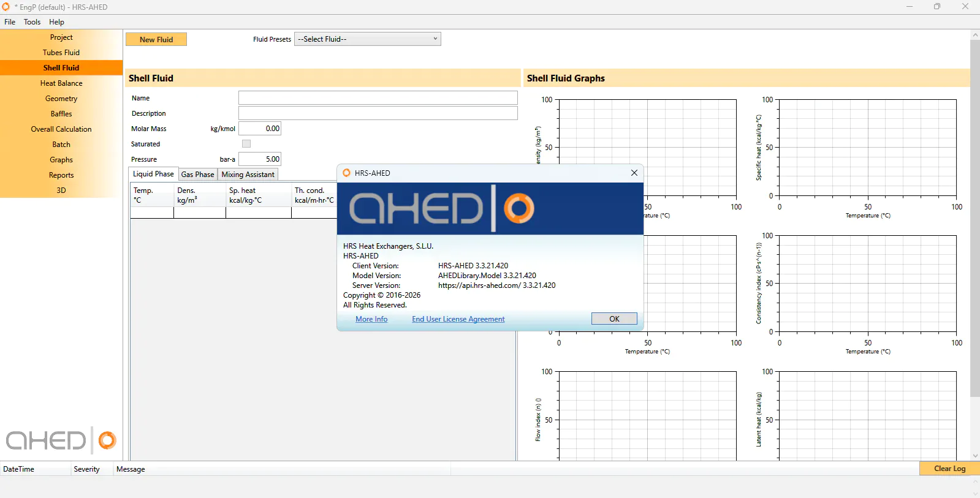Click the Th. cond. column header
The image size is (980, 498).
pyautogui.click(x=314, y=195)
